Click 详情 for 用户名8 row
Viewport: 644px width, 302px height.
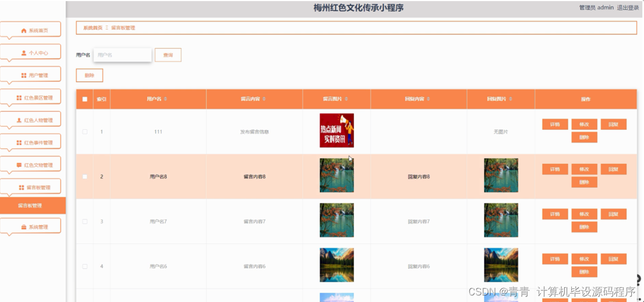click(555, 169)
